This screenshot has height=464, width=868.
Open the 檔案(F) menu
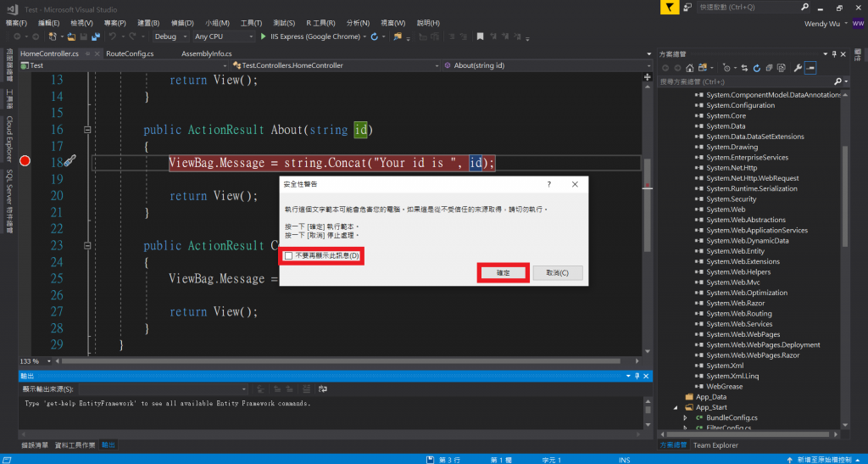click(x=16, y=23)
